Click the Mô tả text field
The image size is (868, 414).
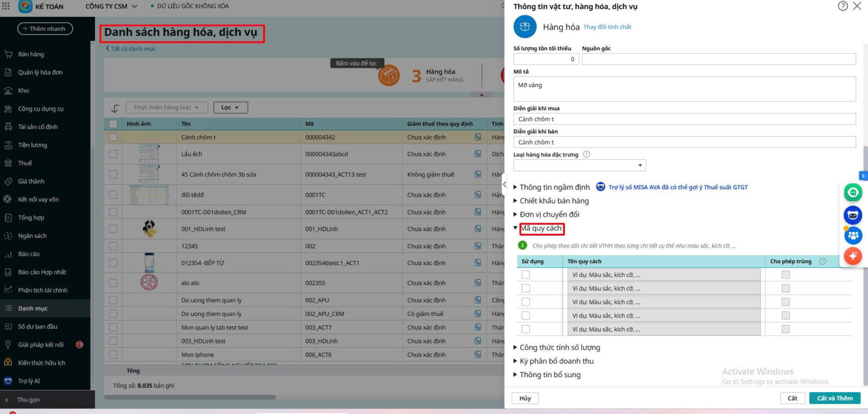coord(684,89)
